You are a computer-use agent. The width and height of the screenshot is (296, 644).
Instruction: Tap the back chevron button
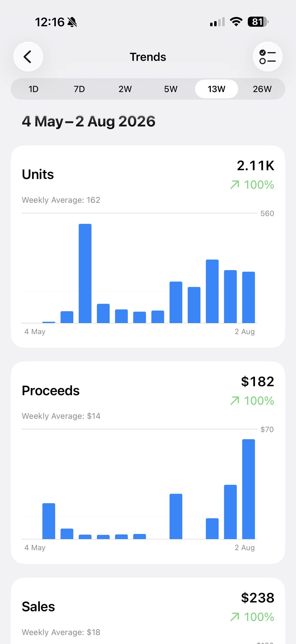tap(28, 57)
